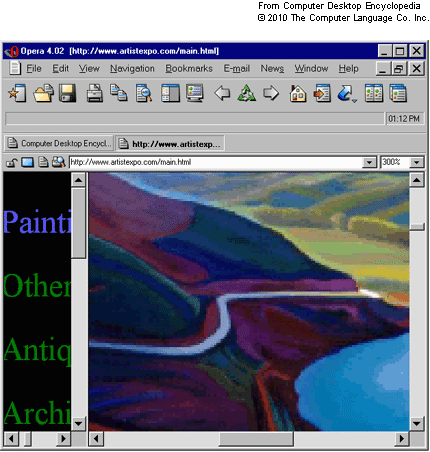The height and width of the screenshot is (452, 430).
Task: Toggle image loading icon near address bar
Action: (x=27, y=162)
